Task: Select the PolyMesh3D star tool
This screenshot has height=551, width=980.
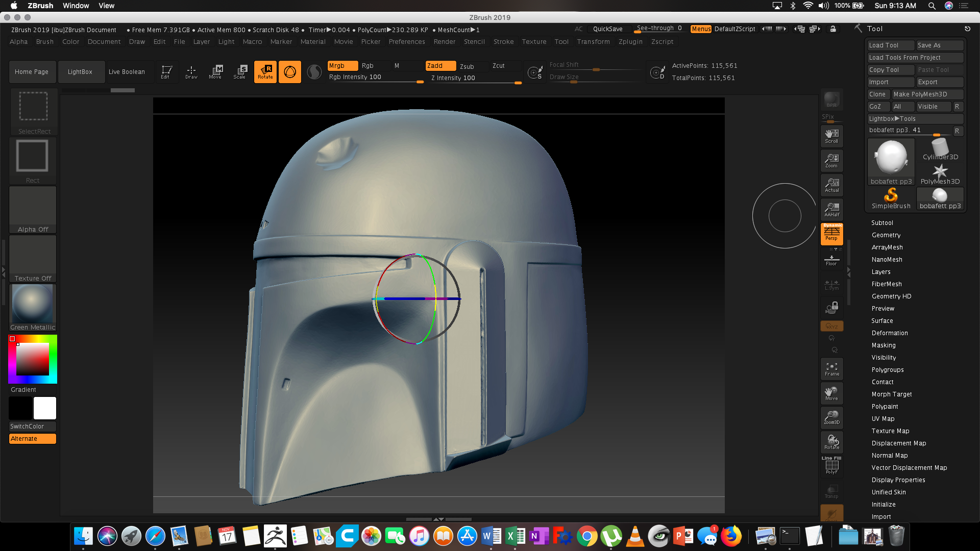Action: [x=940, y=173]
